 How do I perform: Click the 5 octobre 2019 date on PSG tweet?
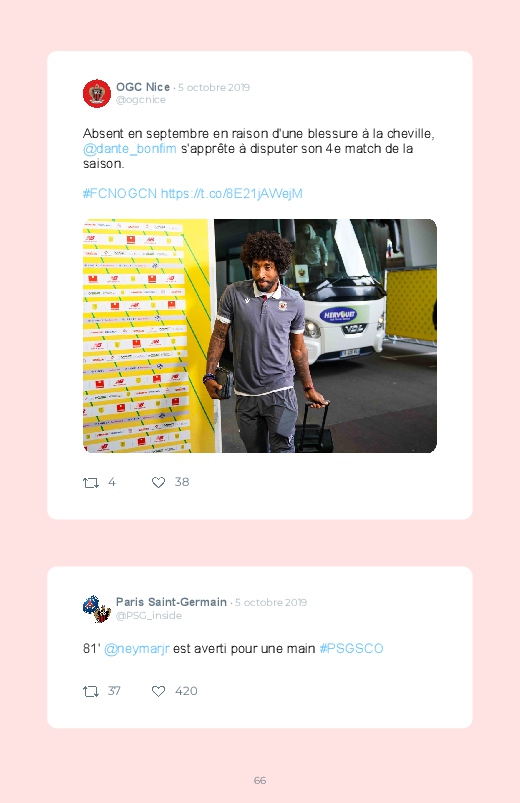coord(271,603)
